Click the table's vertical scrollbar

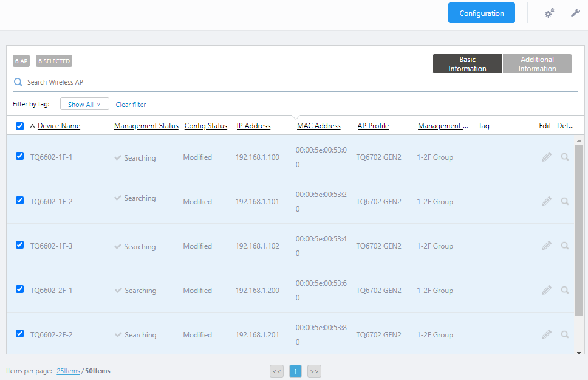pos(579,231)
